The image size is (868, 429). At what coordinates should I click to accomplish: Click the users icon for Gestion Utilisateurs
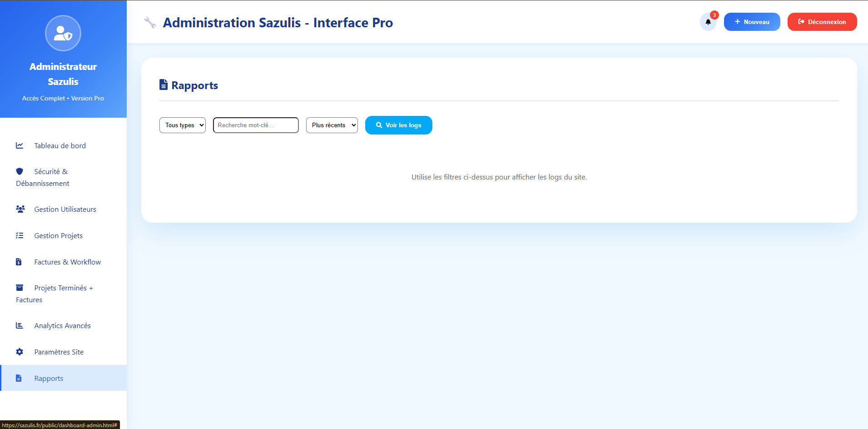click(20, 209)
